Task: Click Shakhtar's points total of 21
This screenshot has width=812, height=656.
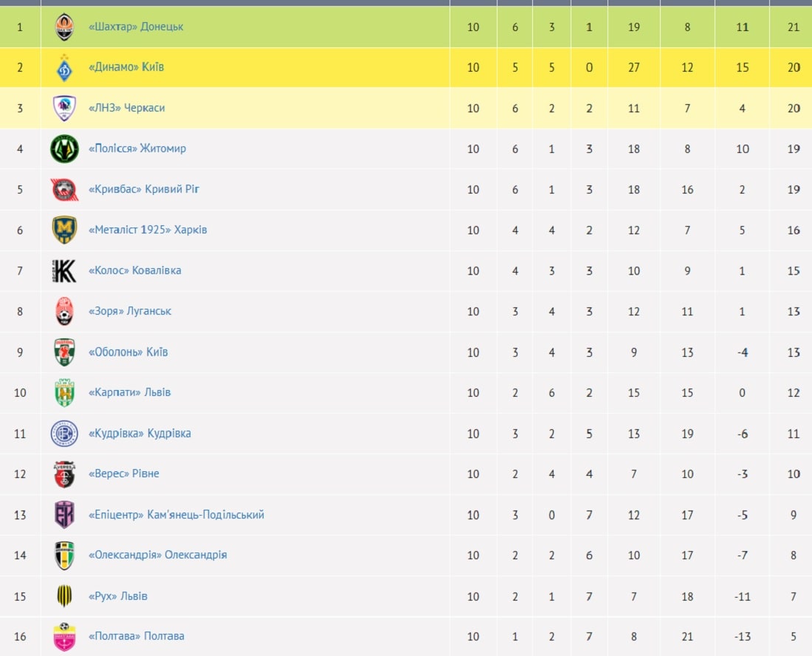Action: point(794,27)
